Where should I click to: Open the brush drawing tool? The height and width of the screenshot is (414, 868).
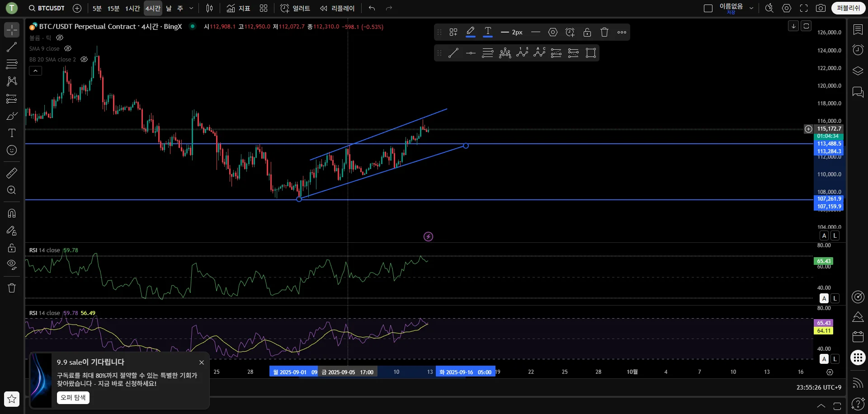12,116
